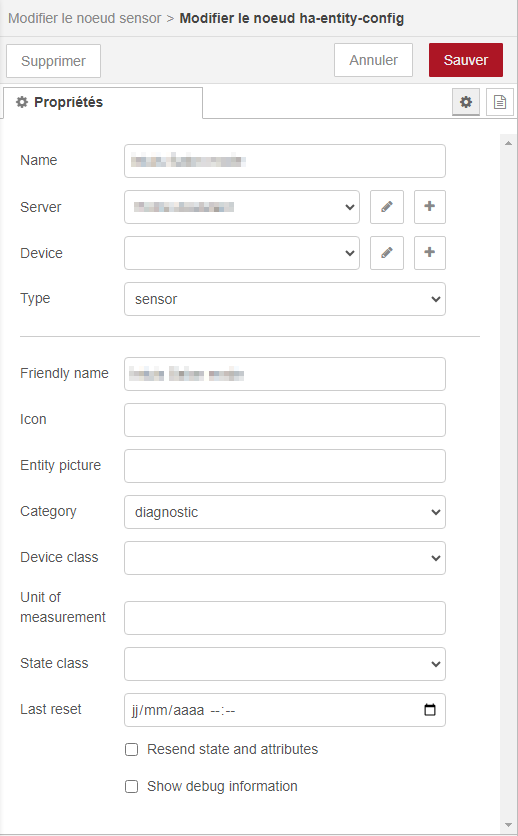
Task: Open the Category dropdown showing diagnostic
Action: click(285, 512)
